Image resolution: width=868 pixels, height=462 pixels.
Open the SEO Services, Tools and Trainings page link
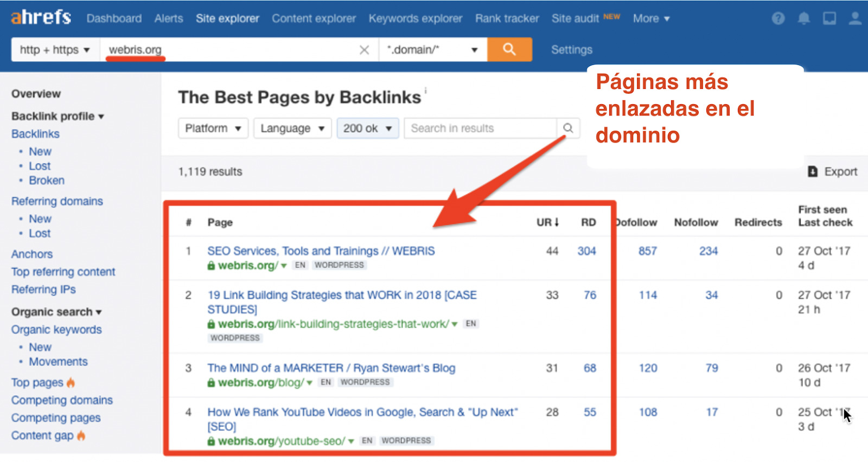[x=321, y=251]
